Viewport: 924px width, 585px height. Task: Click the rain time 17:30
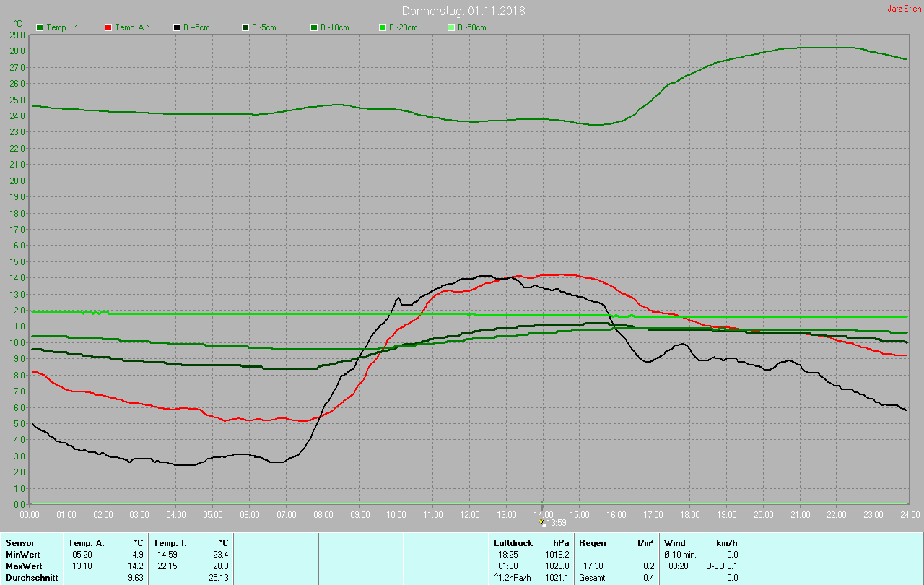click(593, 565)
